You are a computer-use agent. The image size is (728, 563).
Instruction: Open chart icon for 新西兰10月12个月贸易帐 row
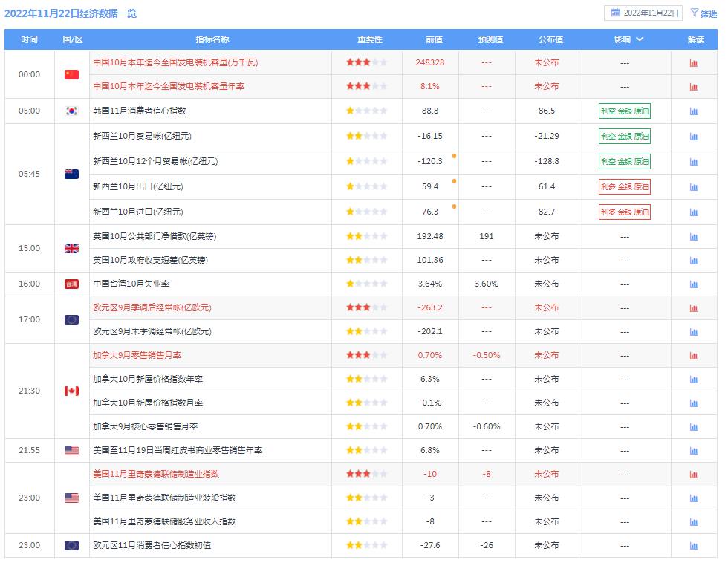click(x=694, y=162)
